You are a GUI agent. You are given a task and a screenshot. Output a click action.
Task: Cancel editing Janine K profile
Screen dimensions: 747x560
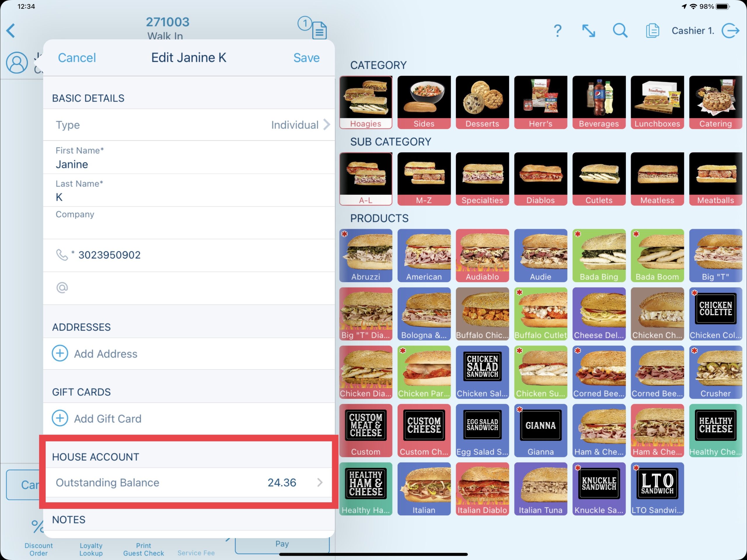point(76,57)
